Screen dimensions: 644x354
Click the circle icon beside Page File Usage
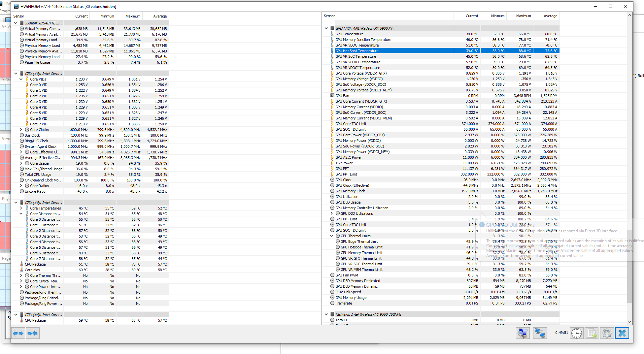click(22, 62)
